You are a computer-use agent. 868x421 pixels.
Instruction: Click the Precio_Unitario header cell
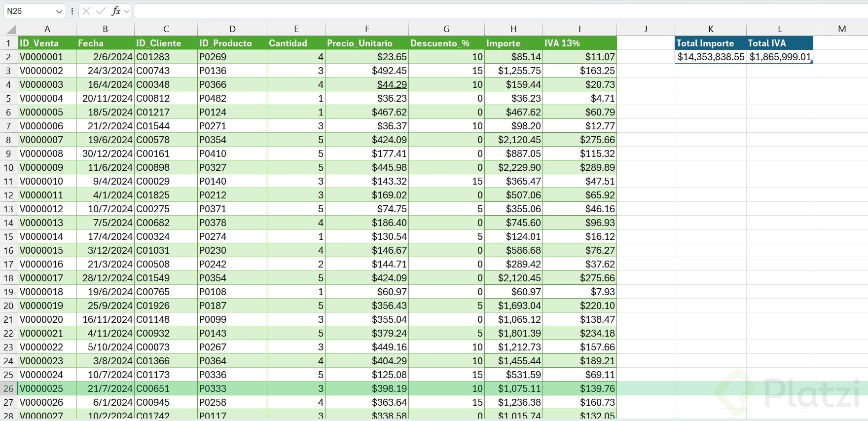click(367, 43)
